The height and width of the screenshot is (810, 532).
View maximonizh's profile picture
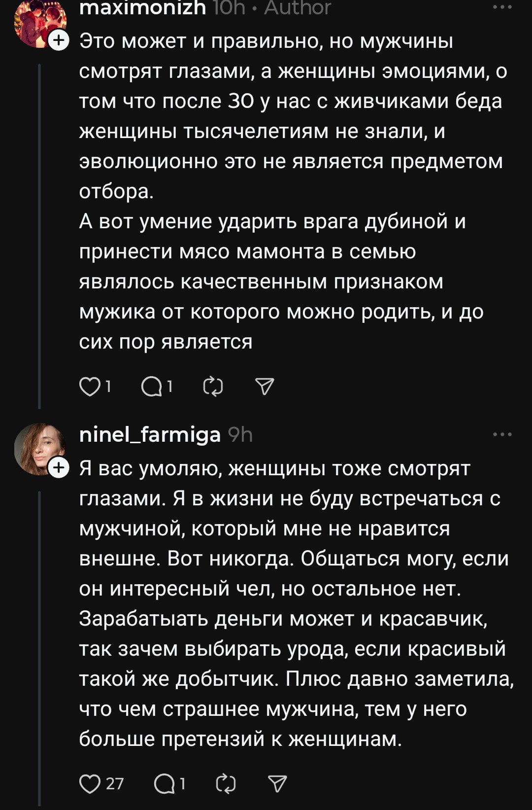click(x=38, y=22)
